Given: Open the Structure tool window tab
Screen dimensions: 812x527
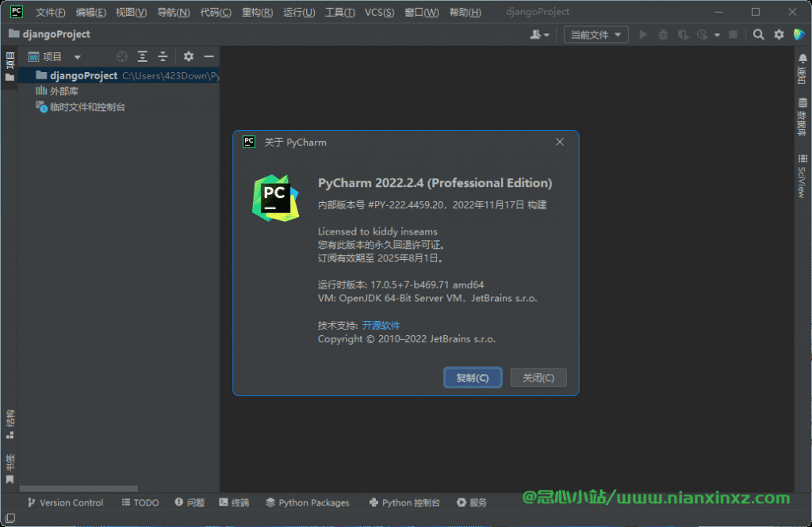Looking at the screenshot, I should (x=10, y=425).
